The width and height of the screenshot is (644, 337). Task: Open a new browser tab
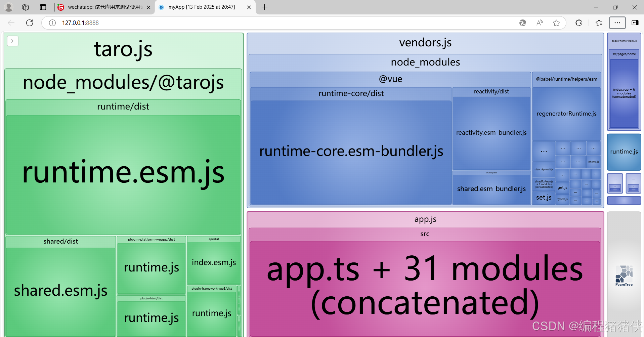pos(264,7)
